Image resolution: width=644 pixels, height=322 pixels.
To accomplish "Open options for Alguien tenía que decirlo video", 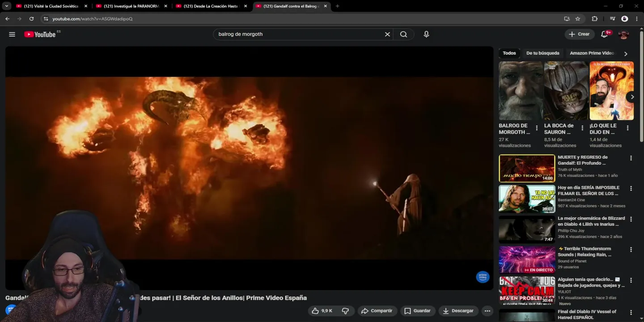I will tap(631, 280).
